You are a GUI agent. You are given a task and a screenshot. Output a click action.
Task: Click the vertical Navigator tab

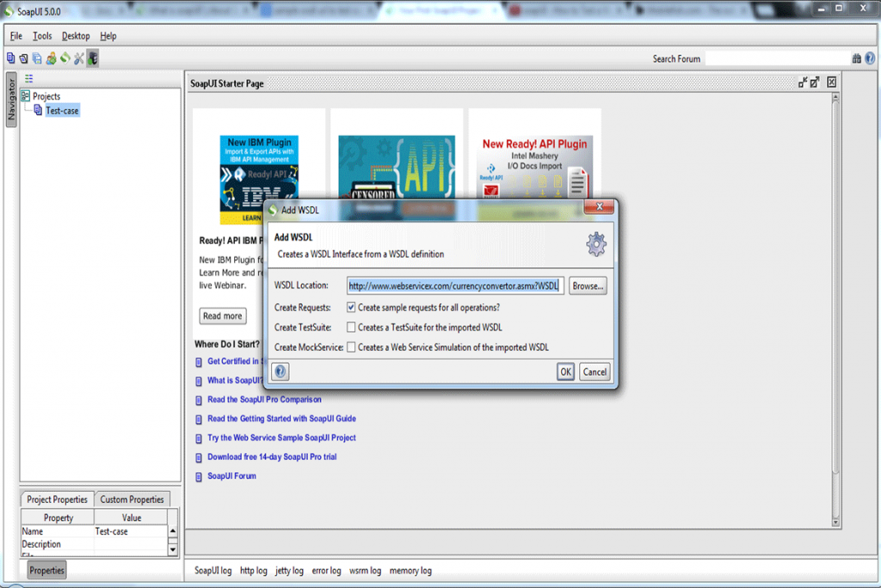(x=11, y=100)
